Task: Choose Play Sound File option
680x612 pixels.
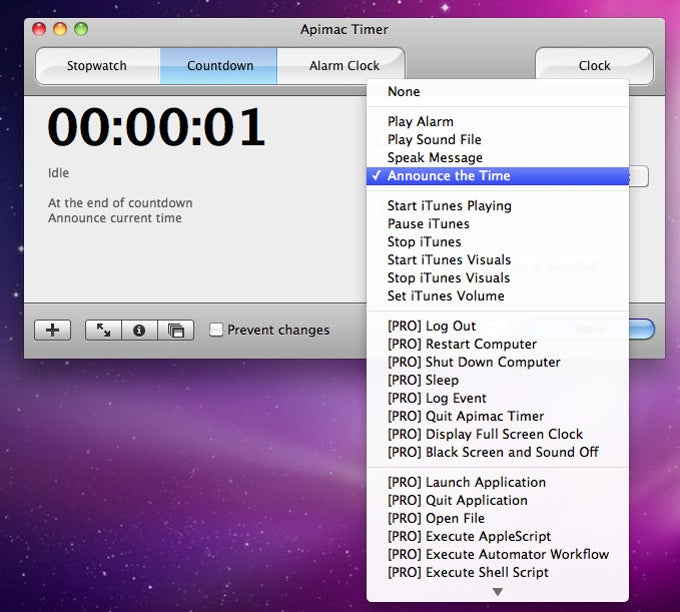Action: 497,140
